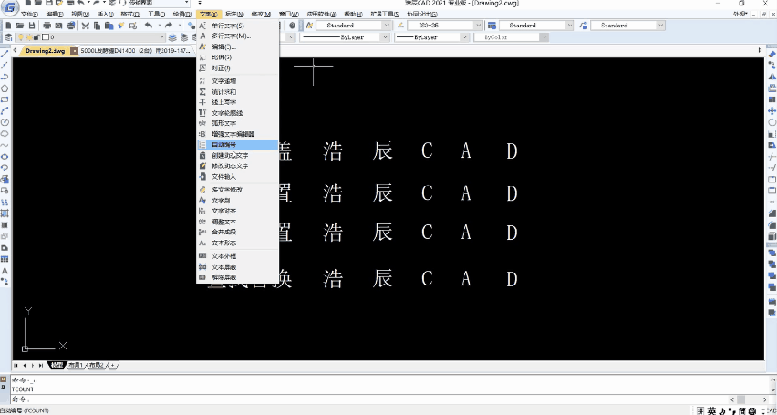777x415 pixels.
Task: Click the Save diskette icon in the toolbar
Action: (32, 25)
